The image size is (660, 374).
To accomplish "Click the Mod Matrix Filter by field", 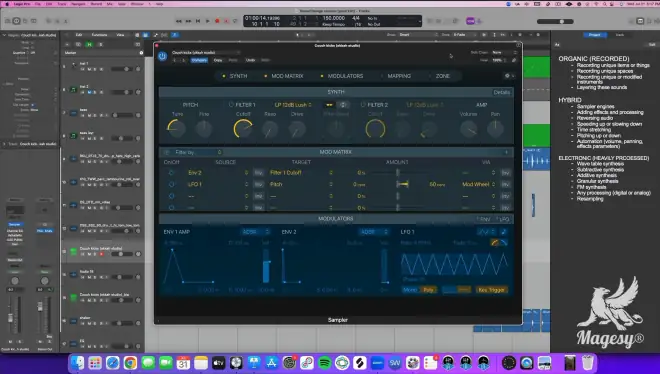I will pyautogui.click(x=198, y=152).
